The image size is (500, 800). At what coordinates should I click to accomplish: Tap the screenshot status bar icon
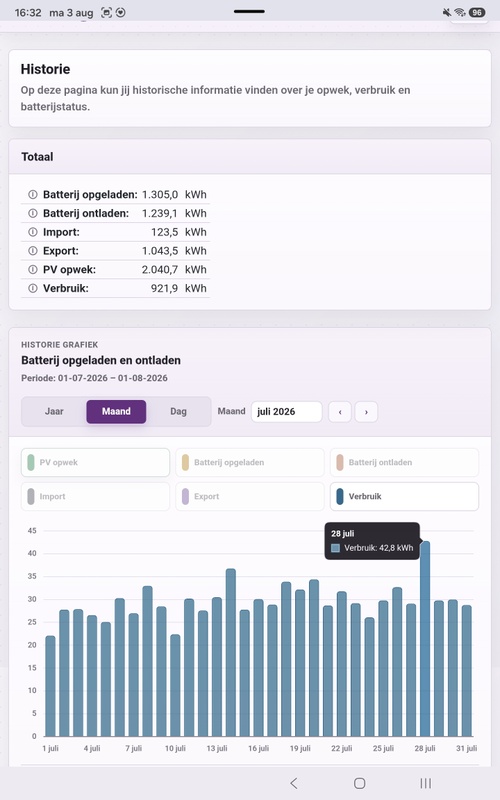pos(106,12)
